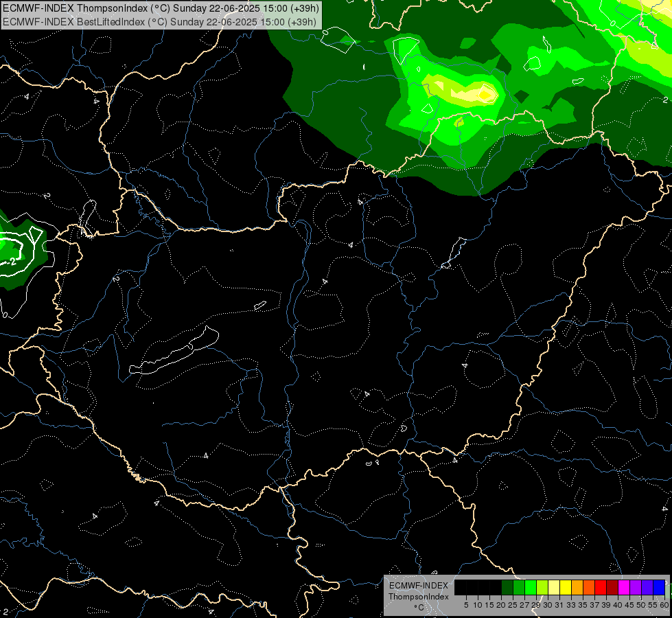Click the purple 45-50 legend swatch
Viewport: 672px width, 618px height.
[636, 587]
